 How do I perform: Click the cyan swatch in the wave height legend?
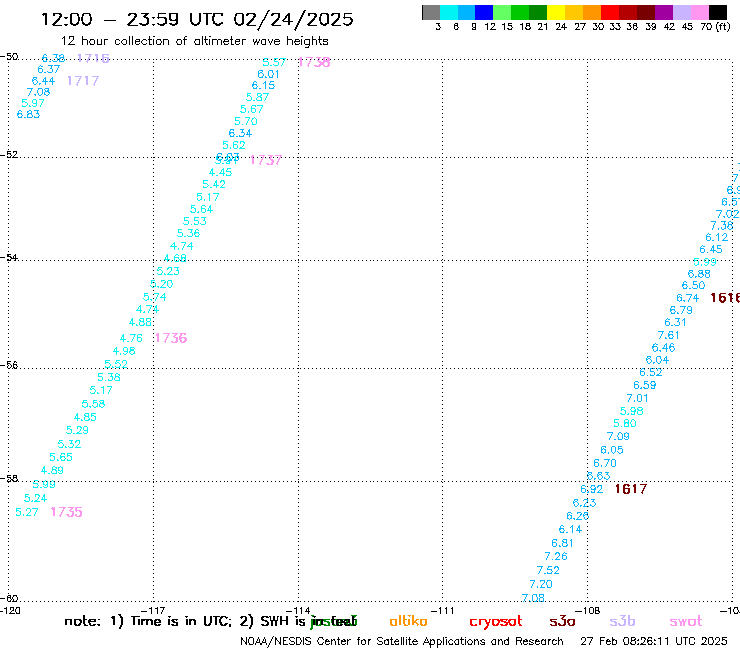[x=448, y=12]
